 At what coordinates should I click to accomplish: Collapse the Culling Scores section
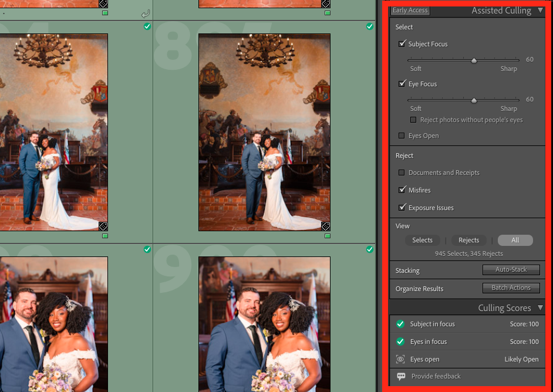click(540, 308)
